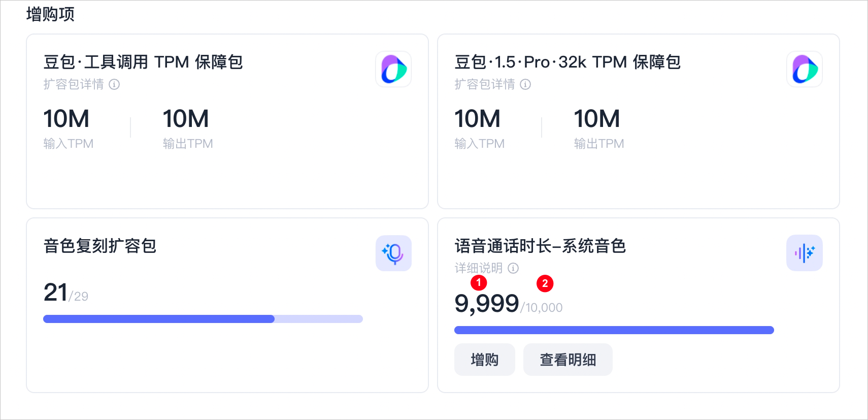Click the 9,999 usage count
The height and width of the screenshot is (420, 868).
(x=487, y=304)
